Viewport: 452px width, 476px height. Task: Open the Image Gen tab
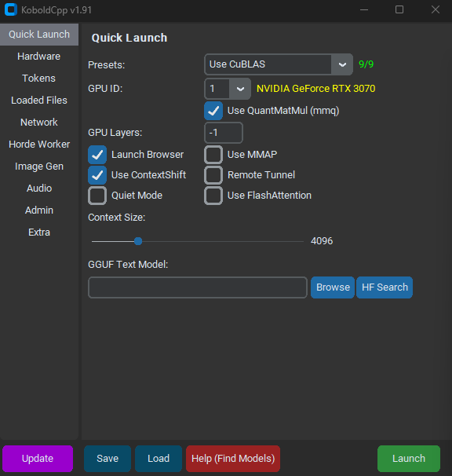39,167
